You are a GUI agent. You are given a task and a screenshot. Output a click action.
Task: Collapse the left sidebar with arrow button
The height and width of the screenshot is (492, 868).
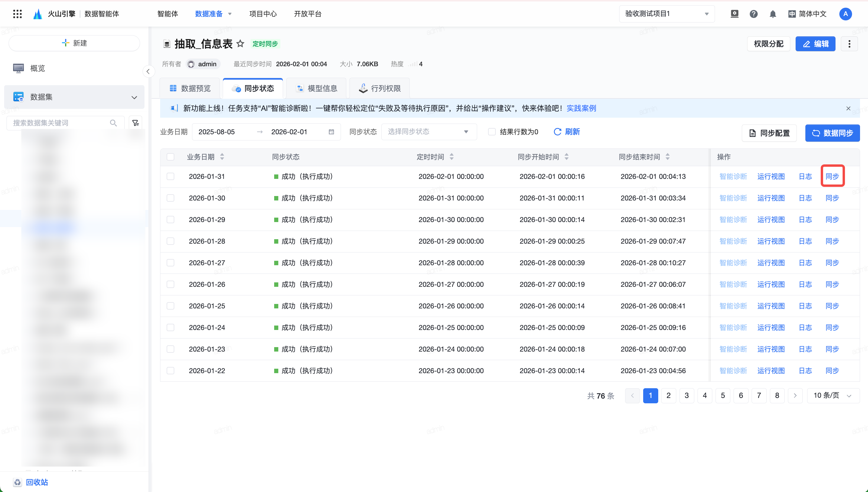148,72
